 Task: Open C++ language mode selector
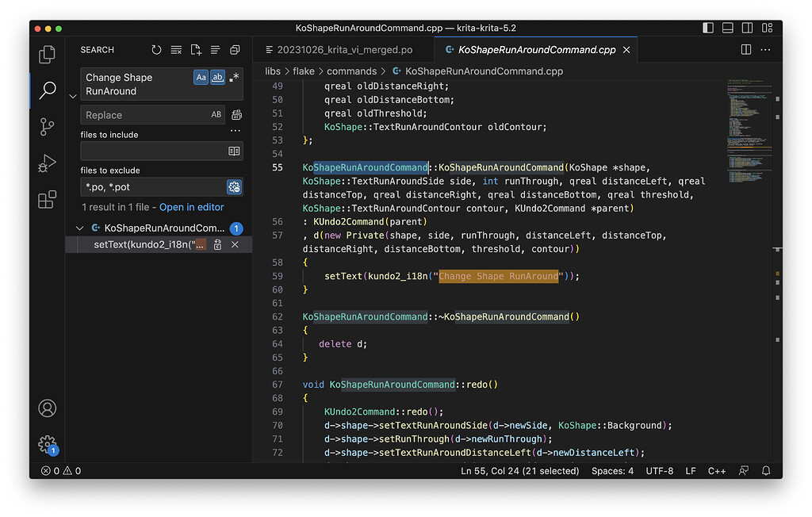click(716, 471)
